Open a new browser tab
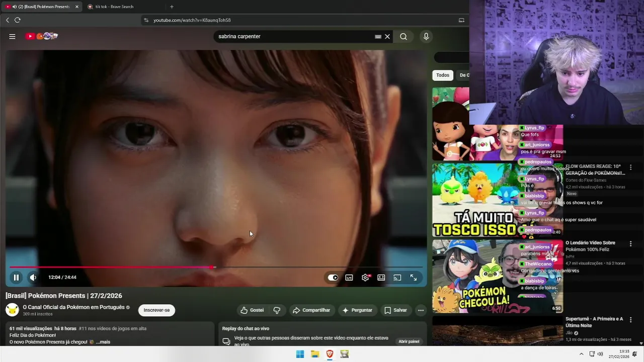Viewport: 644px width, 362px height. coord(172,7)
